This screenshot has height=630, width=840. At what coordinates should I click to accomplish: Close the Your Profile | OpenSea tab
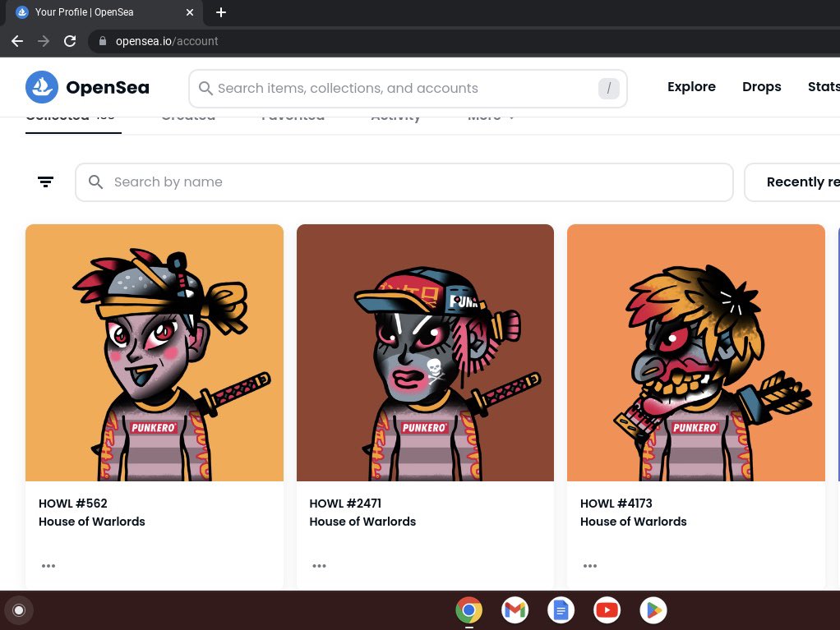[190, 12]
